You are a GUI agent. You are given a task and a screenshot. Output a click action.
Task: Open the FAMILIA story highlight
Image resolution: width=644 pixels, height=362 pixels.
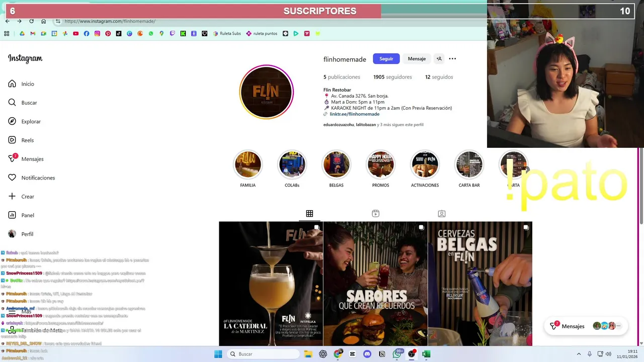[248, 169]
